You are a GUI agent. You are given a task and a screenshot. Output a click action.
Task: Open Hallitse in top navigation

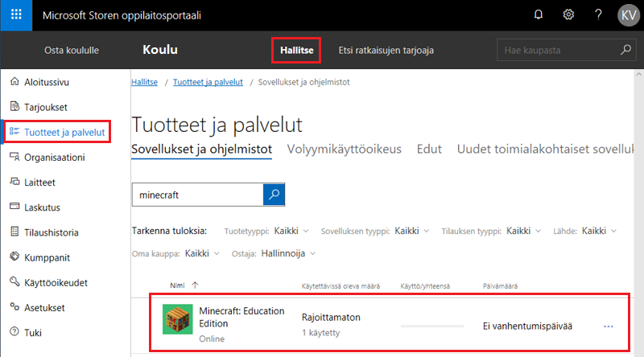click(x=296, y=50)
